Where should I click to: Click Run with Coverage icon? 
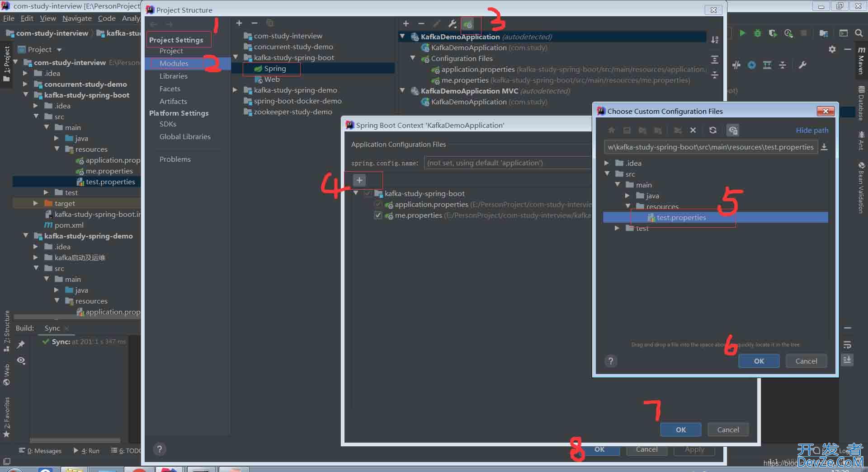(x=773, y=33)
